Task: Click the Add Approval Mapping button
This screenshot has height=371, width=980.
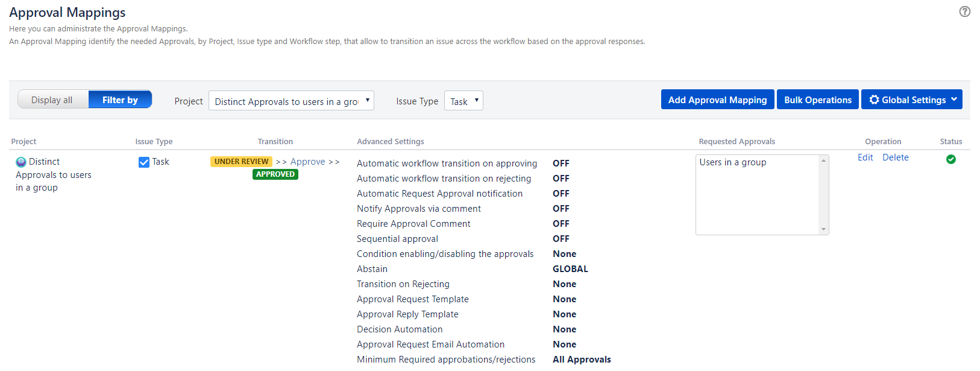Action: [x=717, y=100]
